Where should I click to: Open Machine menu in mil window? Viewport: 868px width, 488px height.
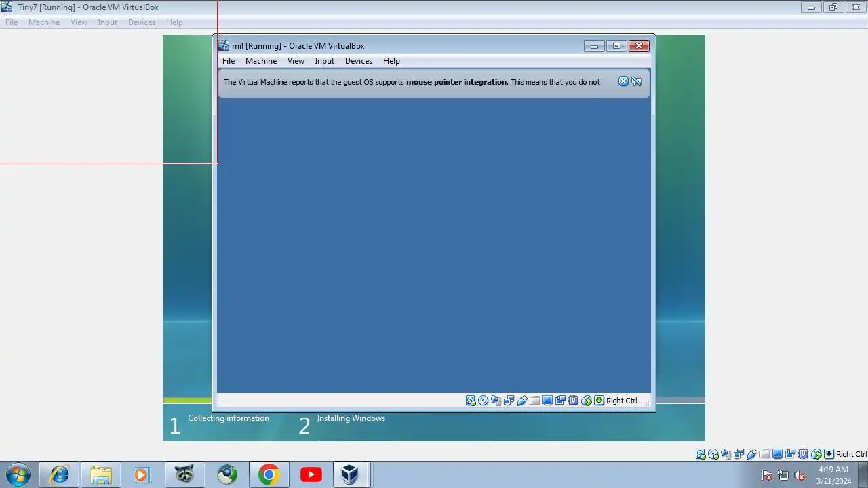[x=261, y=61]
